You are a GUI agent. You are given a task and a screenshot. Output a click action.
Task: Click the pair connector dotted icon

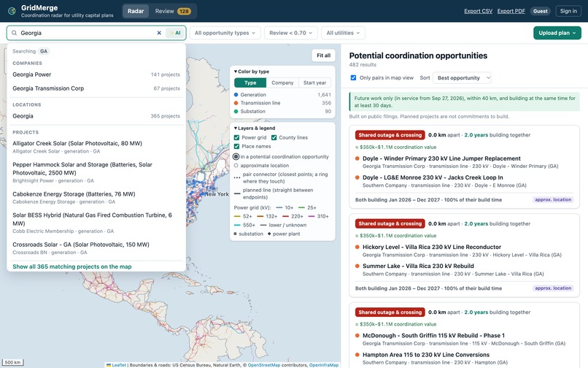point(237,177)
